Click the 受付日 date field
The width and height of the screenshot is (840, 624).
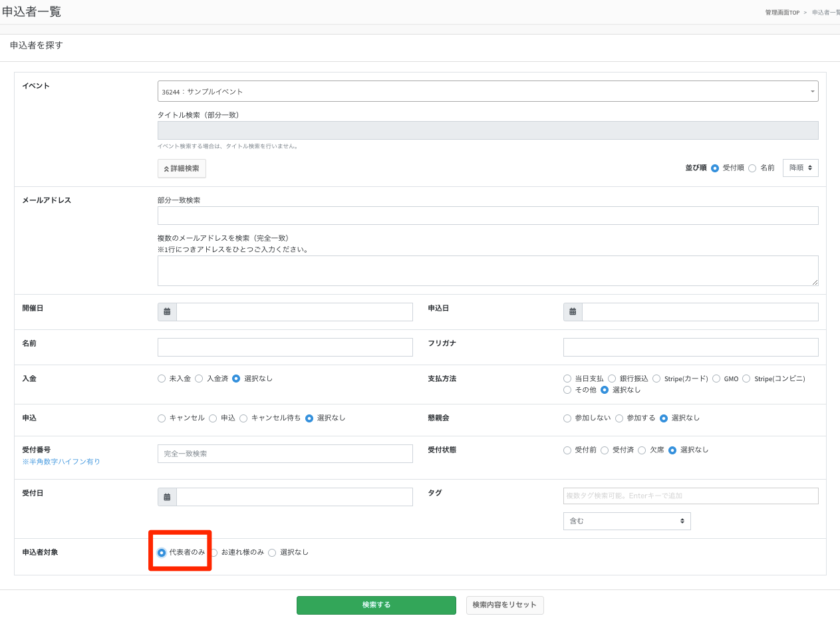(295, 497)
